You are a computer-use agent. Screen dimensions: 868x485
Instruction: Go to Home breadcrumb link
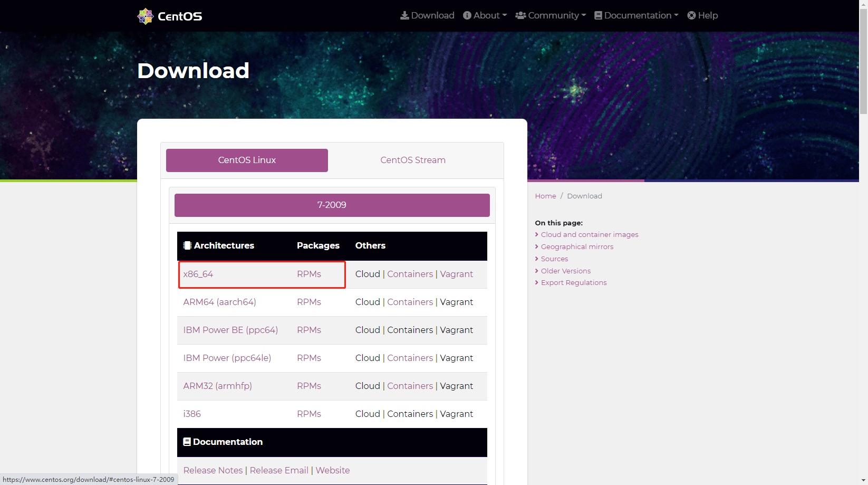point(545,196)
